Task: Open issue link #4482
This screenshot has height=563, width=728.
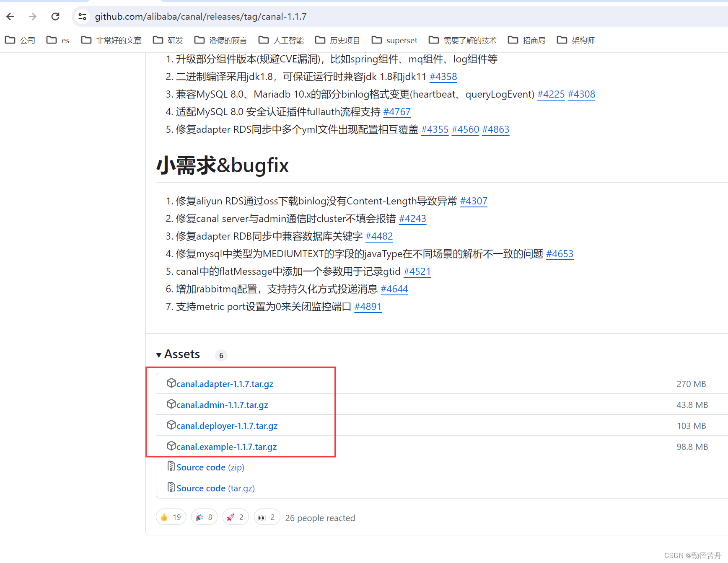Action: [379, 236]
